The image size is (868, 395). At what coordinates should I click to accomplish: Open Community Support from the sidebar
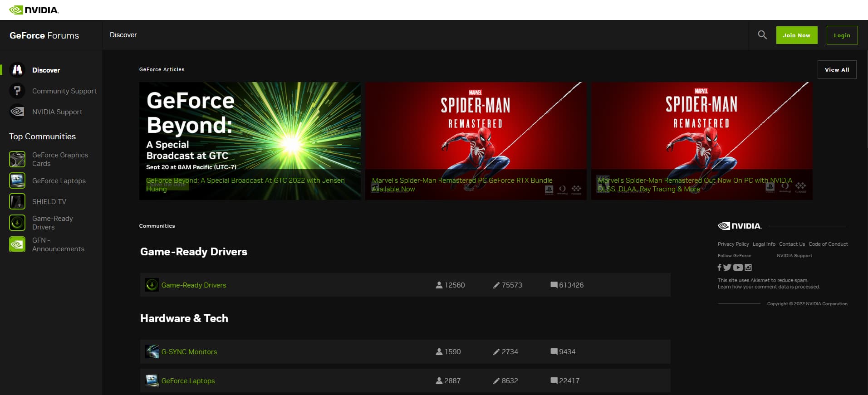click(64, 91)
